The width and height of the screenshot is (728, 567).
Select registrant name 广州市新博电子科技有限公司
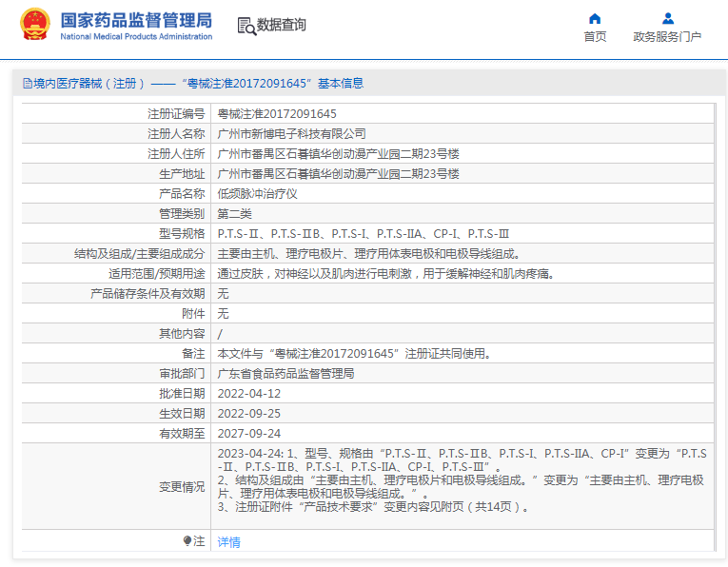pyautogui.click(x=291, y=133)
